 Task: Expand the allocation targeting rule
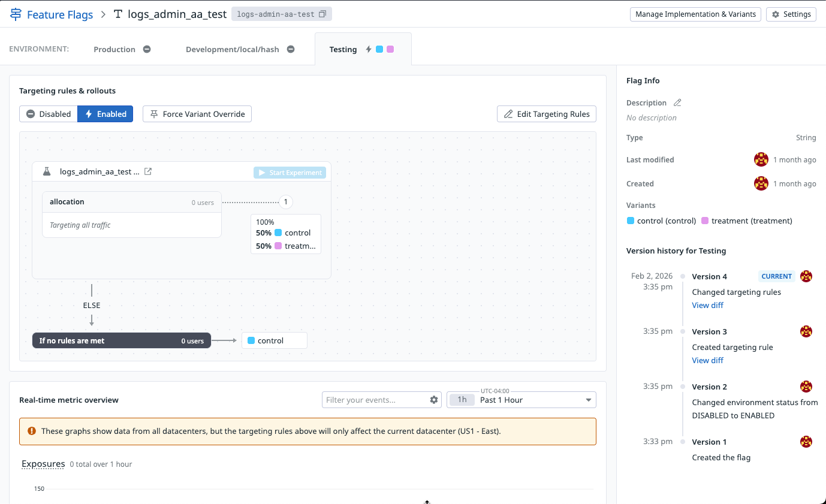(x=131, y=203)
